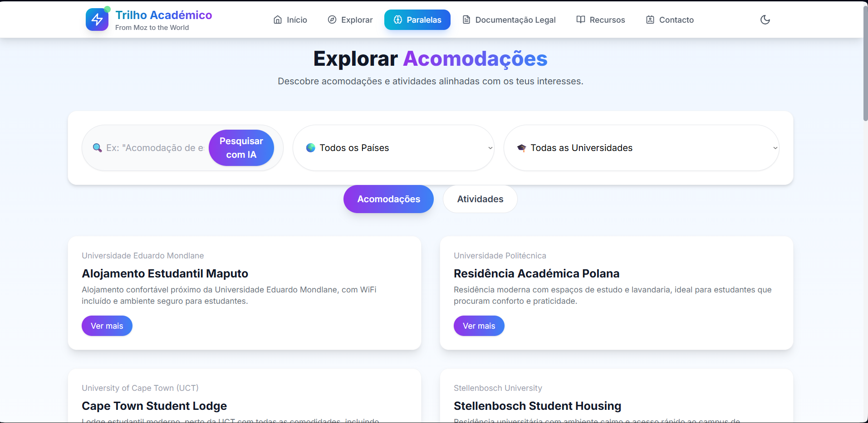Select the Acomodações tab
The width and height of the screenshot is (868, 423).
coord(388,199)
